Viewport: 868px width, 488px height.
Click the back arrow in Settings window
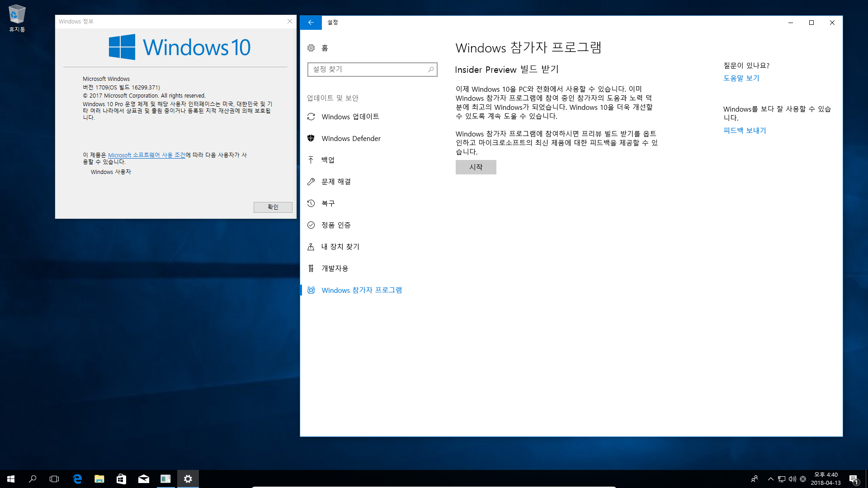click(311, 23)
